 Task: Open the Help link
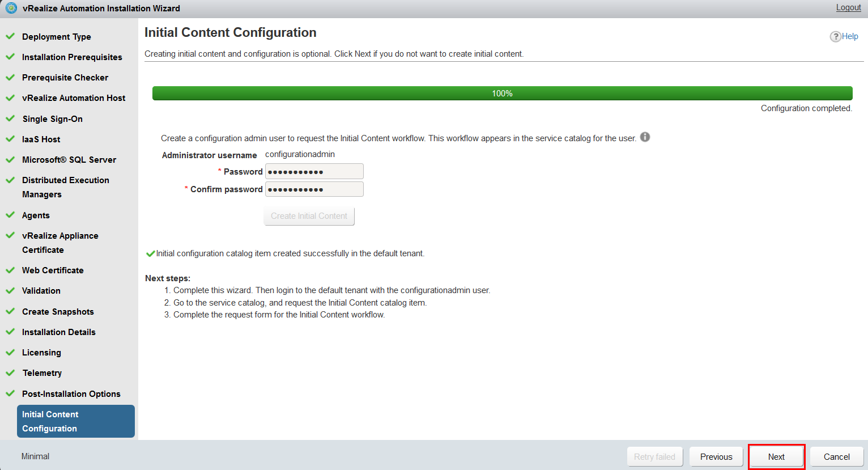coord(850,36)
